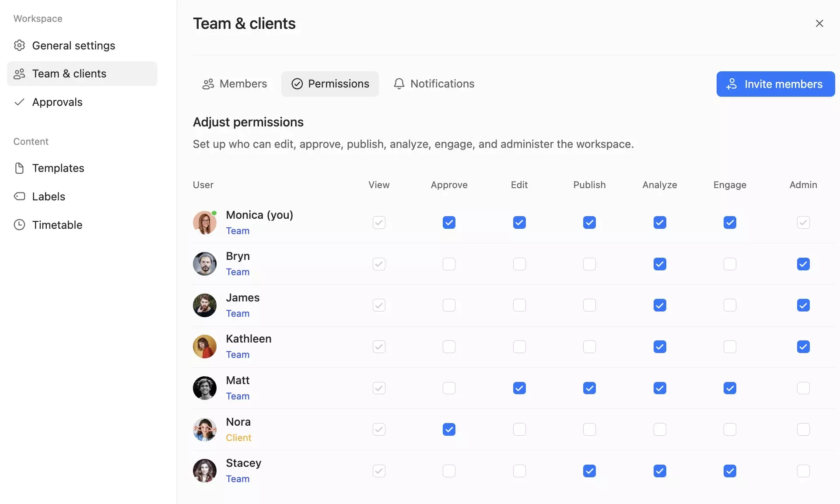Enable Edit permission for Stacey

pos(519,471)
